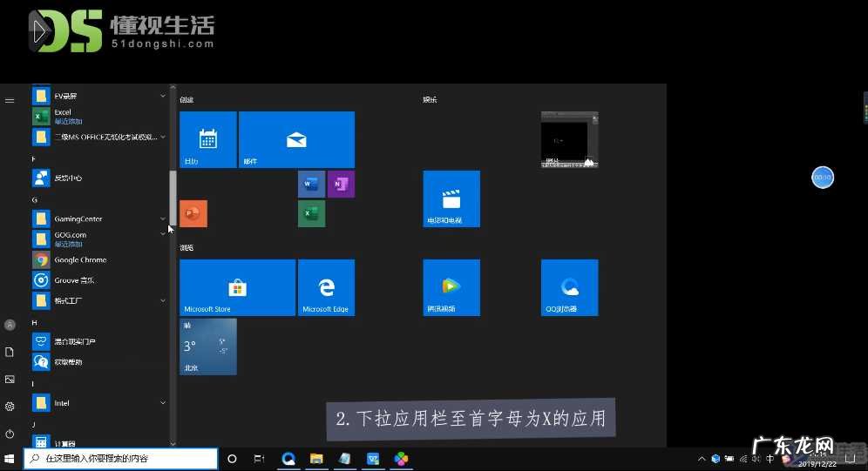Open Pictures from the Start rail

pyautogui.click(x=10, y=380)
